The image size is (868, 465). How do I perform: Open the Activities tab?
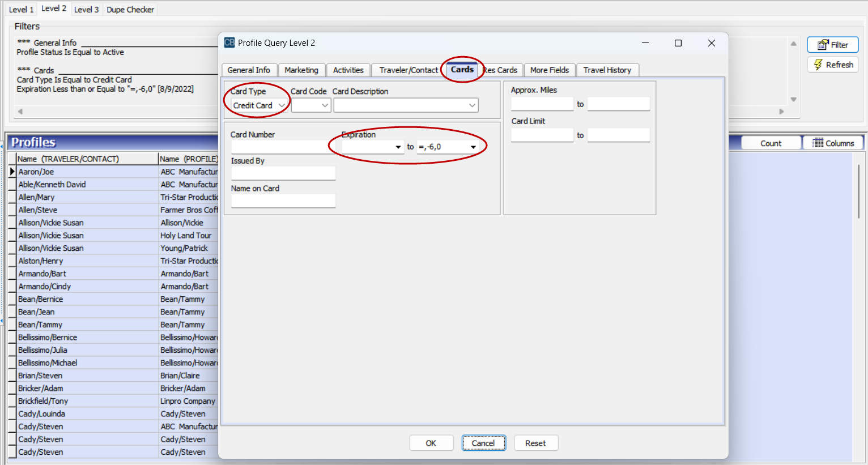(x=348, y=70)
